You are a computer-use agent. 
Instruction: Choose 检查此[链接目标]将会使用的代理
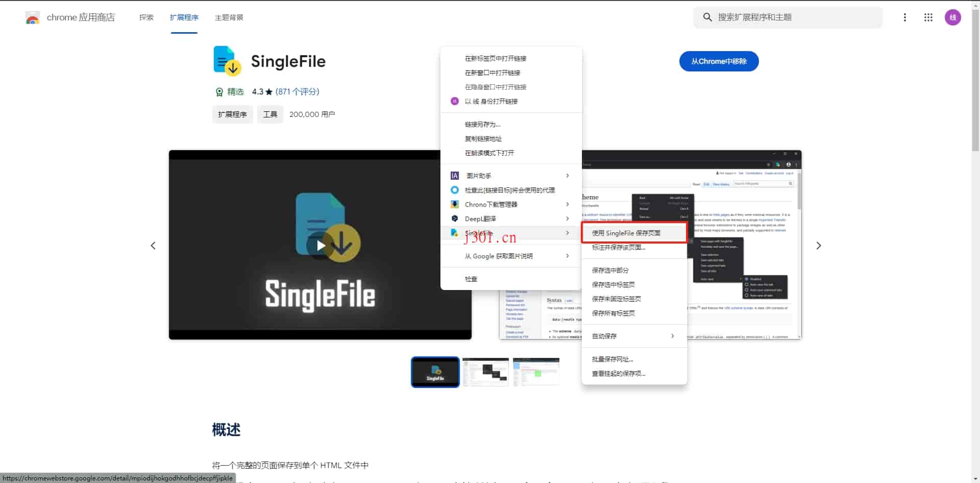pyautogui.click(x=511, y=190)
